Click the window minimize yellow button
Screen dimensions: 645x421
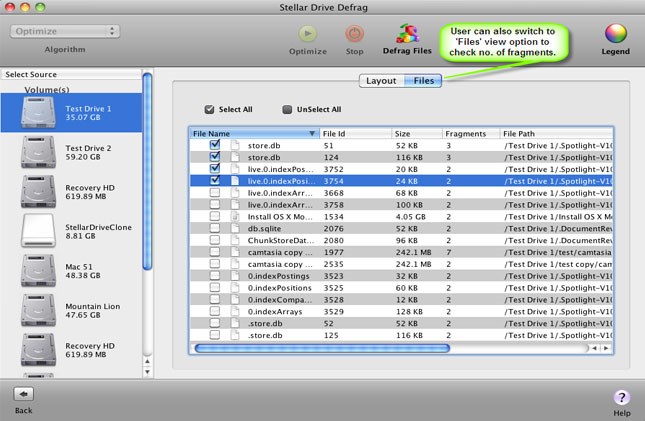[25, 7]
